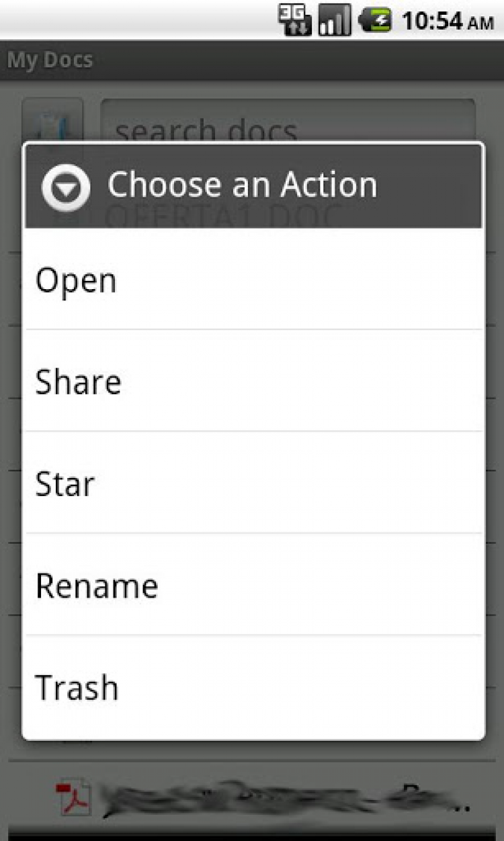Tap the signal strength bars icon
This screenshot has height=841, width=504.
click(x=335, y=20)
